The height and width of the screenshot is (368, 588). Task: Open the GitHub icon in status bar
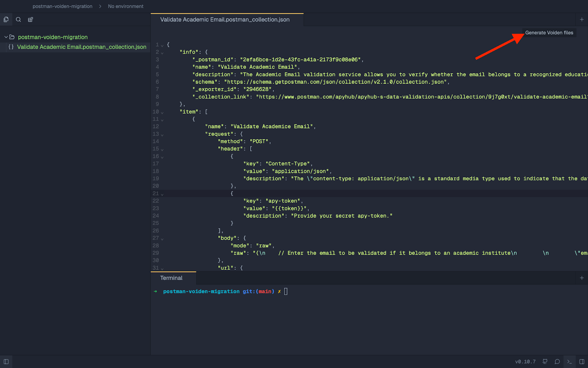point(545,362)
